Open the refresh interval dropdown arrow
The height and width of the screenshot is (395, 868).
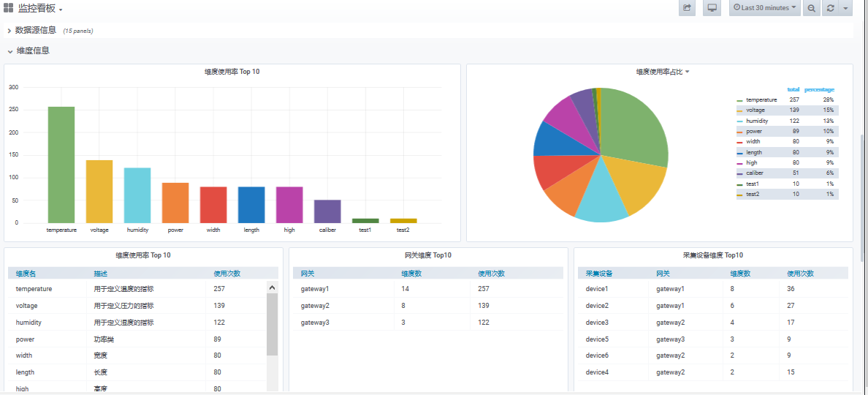[845, 8]
